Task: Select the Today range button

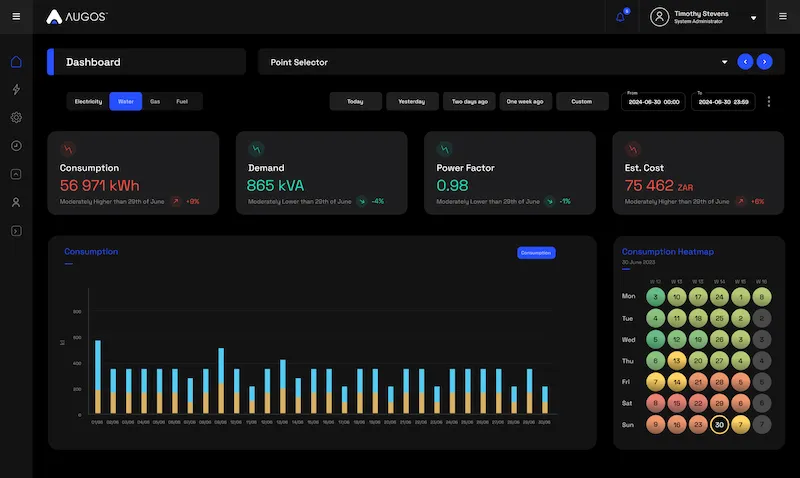Action: pyautogui.click(x=356, y=102)
